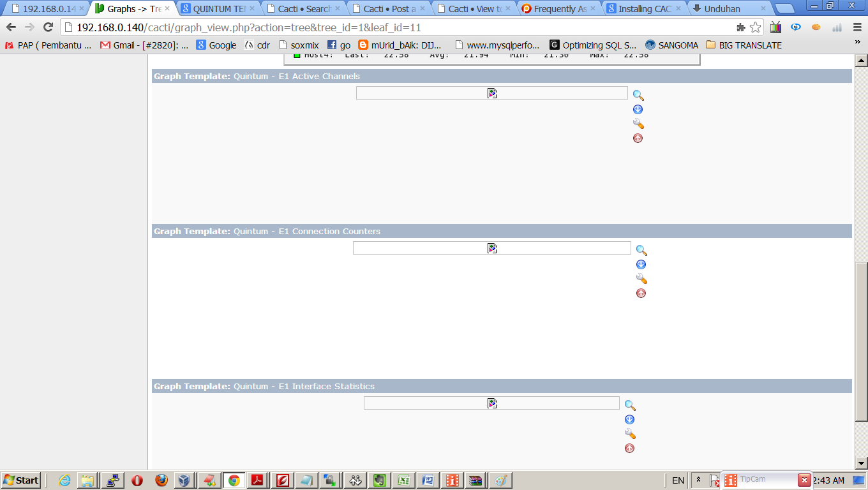This screenshot has width=868, height=490.
Task: Close the Graphs -> Tree tab
Action: (167, 9)
